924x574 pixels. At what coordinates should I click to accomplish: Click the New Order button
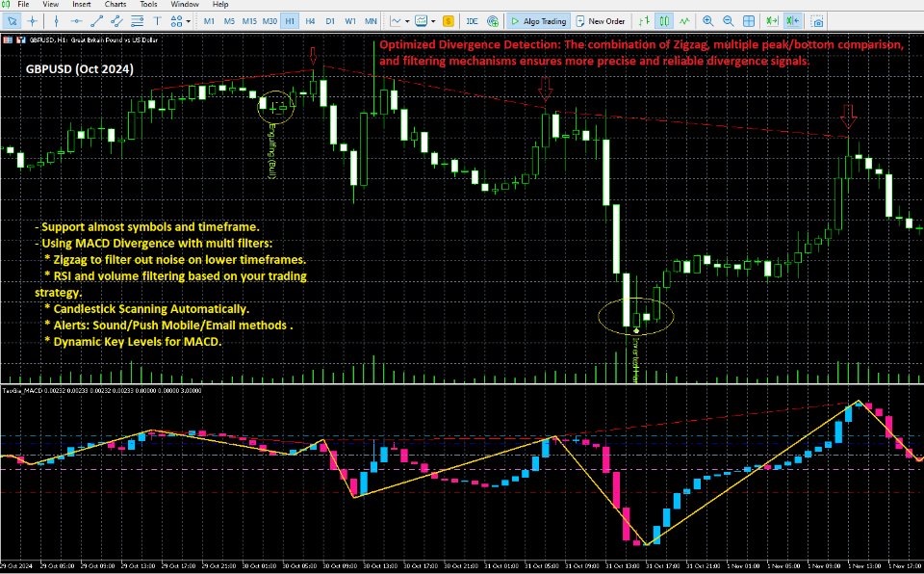pos(602,20)
